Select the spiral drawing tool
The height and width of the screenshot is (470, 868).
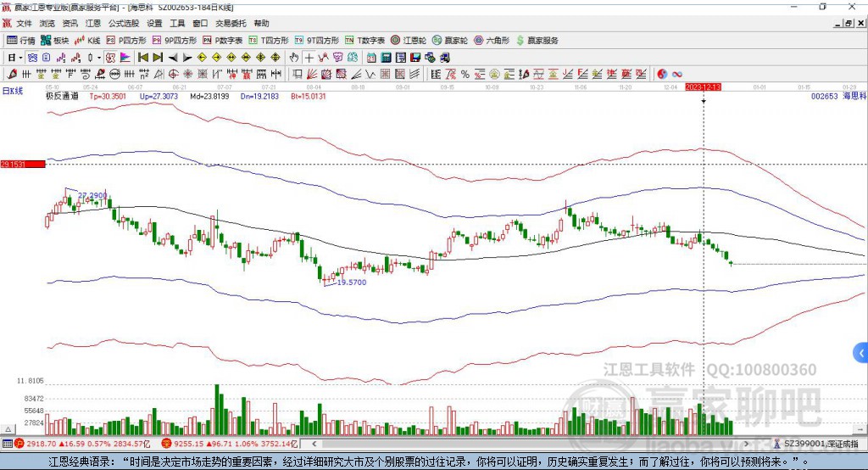point(86,75)
